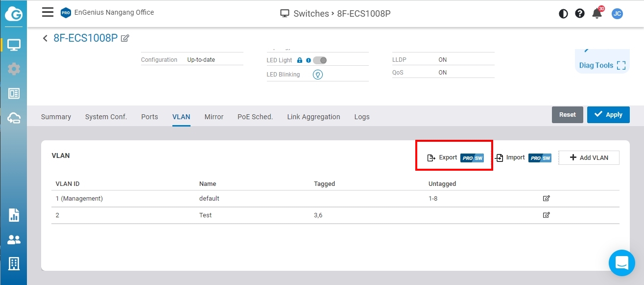The width and height of the screenshot is (644, 285).
Task: Edit the Test VLAN row
Action: click(x=546, y=215)
